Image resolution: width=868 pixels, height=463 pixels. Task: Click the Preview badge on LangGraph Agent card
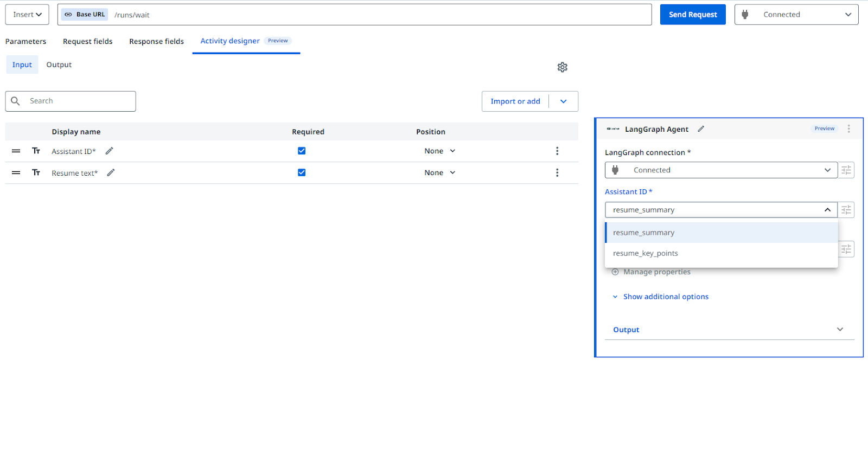coord(825,128)
